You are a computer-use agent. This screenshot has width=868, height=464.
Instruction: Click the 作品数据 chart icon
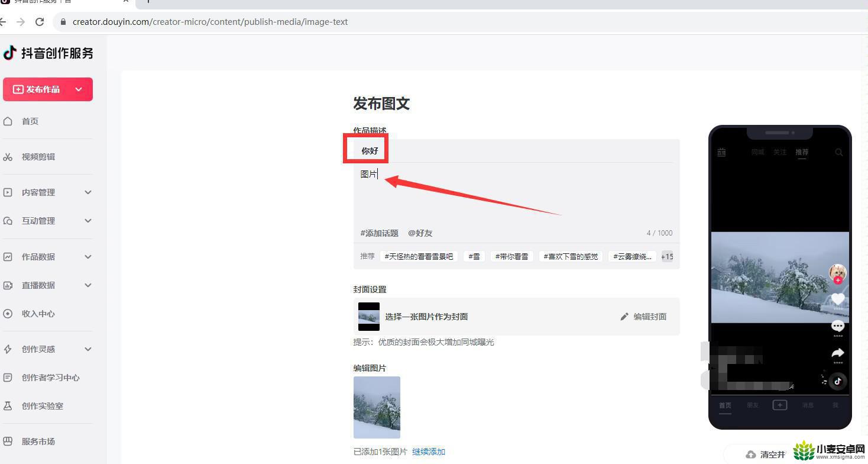8,257
